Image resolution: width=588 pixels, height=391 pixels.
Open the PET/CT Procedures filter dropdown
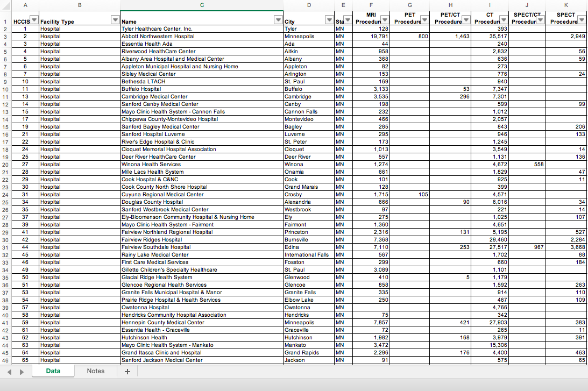pos(466,20)
